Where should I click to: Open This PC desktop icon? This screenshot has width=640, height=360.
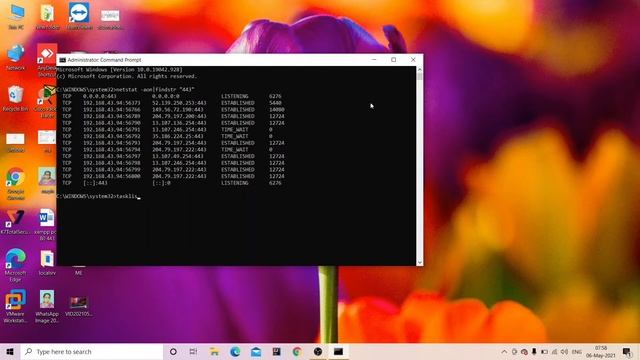16,16
